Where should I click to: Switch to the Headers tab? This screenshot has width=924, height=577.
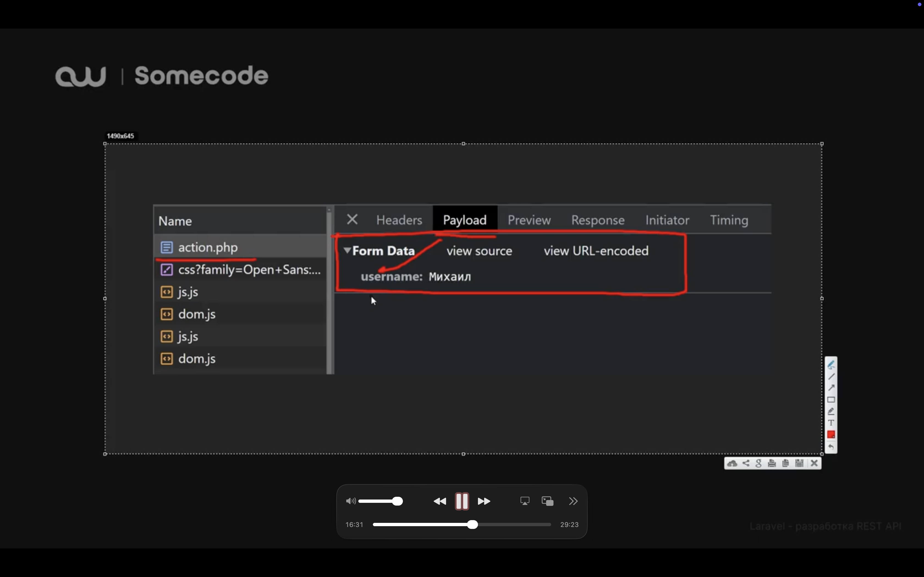[x=399, y=220]
